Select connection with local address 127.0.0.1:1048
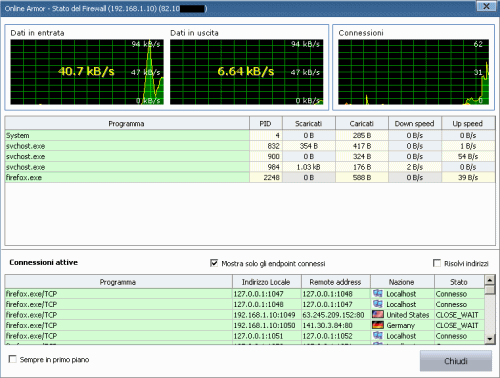500x378 pixels. (x=245, y=304)
